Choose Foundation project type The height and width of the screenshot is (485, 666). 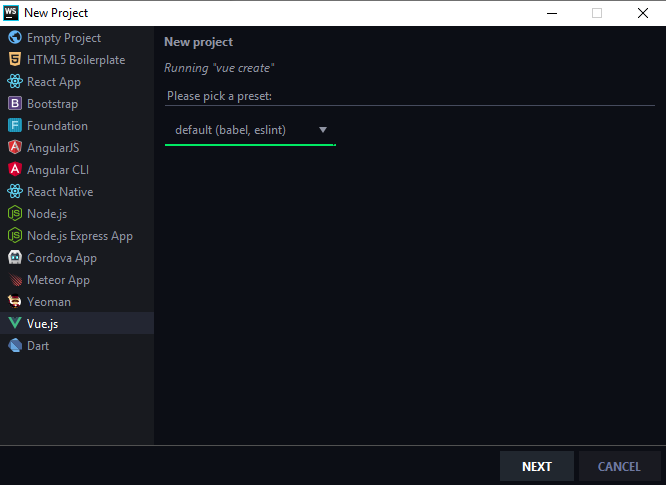point(77,125)
